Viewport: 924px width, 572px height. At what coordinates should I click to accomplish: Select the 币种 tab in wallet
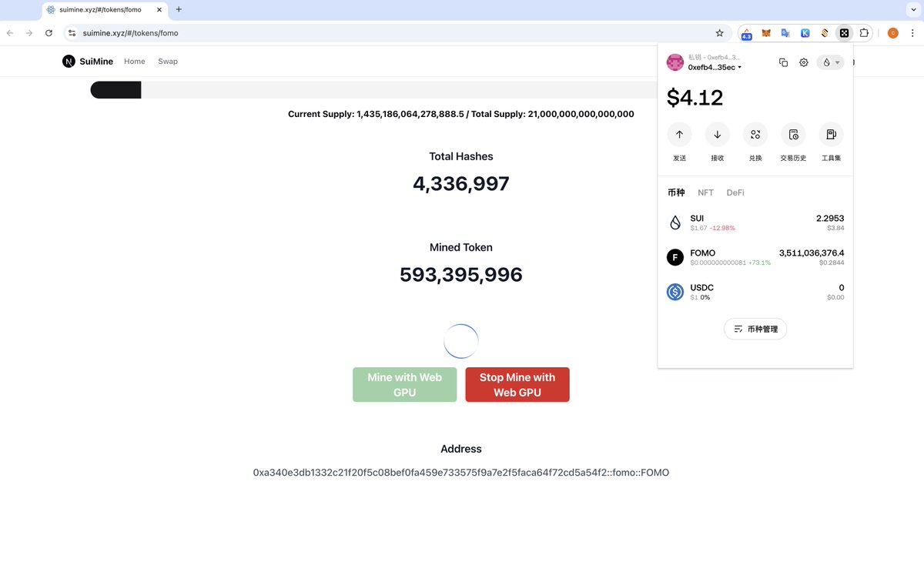click(x=676, y=192)
